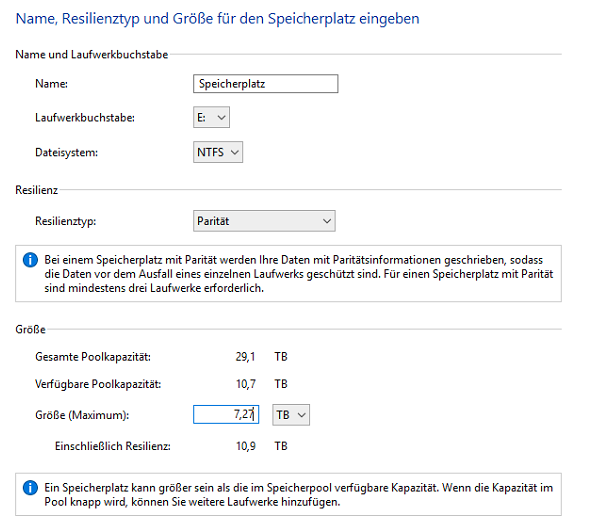Open the TB size unit dropdown
Screen dimensions: 593x532
[x=291, y=415]
